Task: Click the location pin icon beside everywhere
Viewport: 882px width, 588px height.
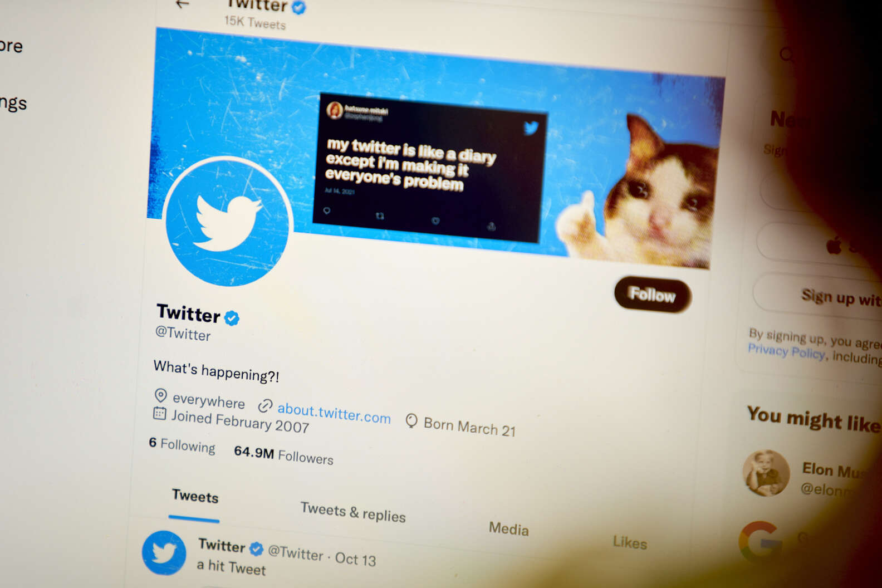Action: coord(160,395)
